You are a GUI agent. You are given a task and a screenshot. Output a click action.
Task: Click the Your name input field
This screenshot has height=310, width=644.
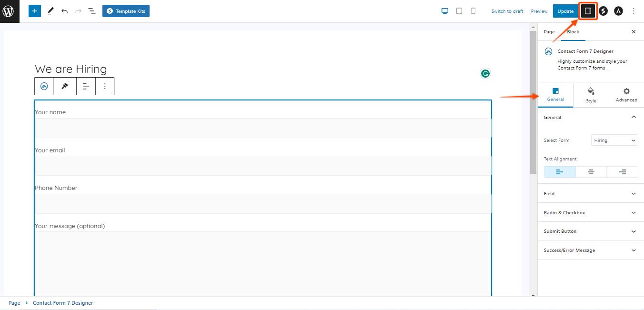(x=263, y=128)
